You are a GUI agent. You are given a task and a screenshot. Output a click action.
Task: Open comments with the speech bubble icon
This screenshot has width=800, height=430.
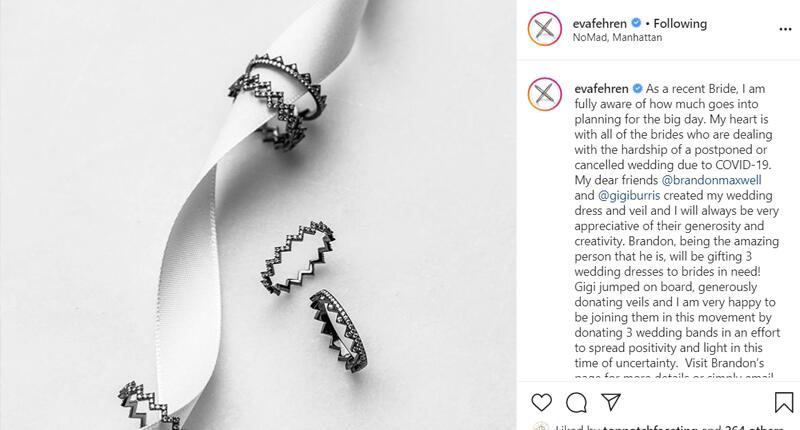576,402
